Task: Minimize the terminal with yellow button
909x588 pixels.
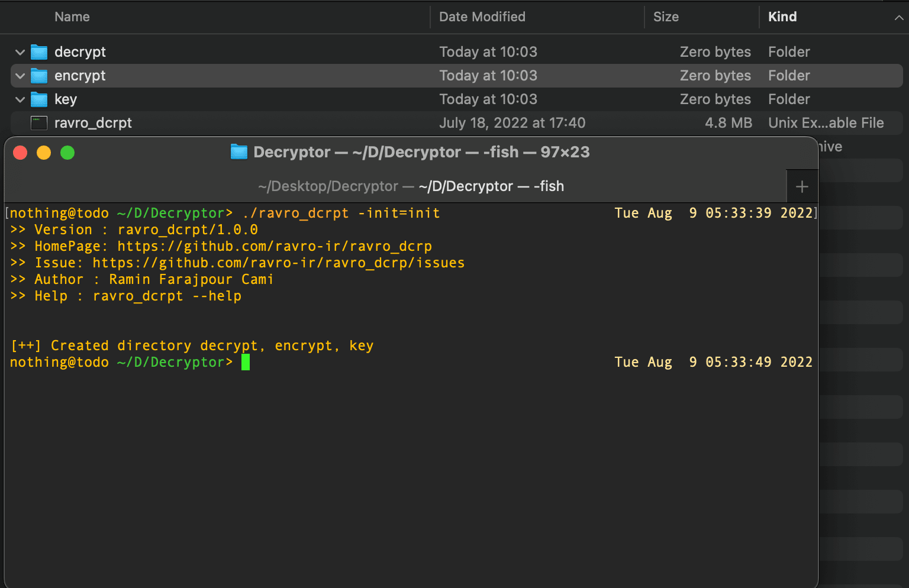Action: click(x=44, y=153)
